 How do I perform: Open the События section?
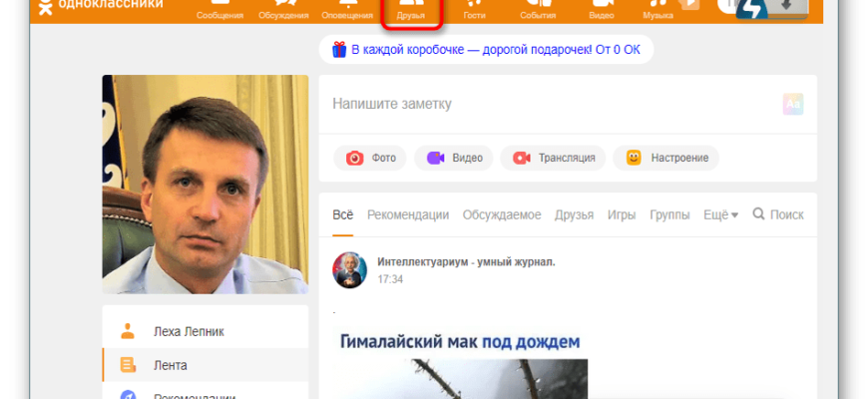(538, 10)
